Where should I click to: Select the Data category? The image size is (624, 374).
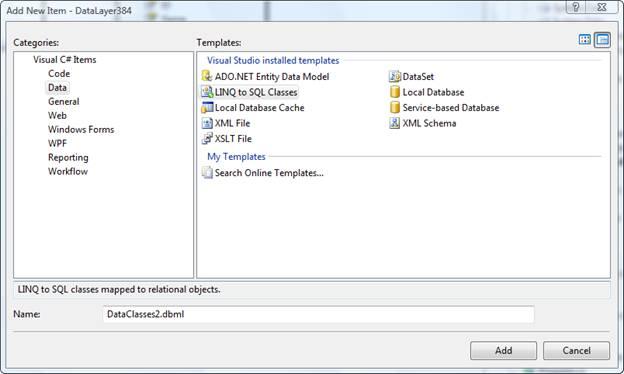(x=57, y=88)
